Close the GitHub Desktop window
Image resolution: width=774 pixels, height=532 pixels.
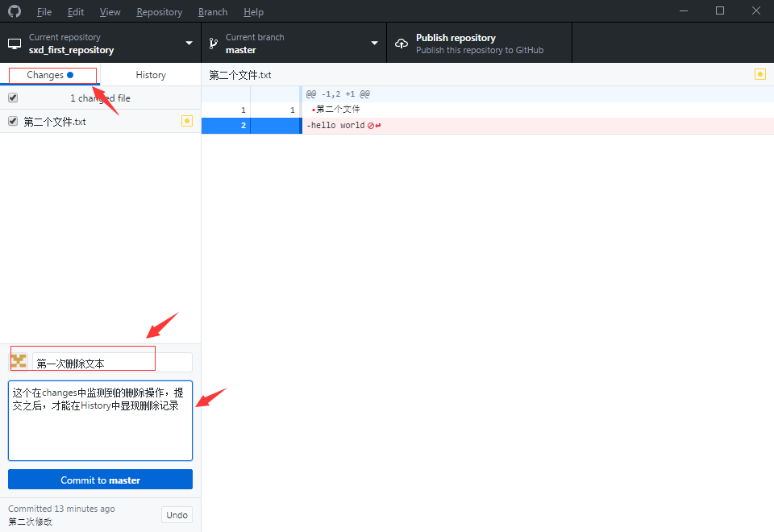coord(755,10)
